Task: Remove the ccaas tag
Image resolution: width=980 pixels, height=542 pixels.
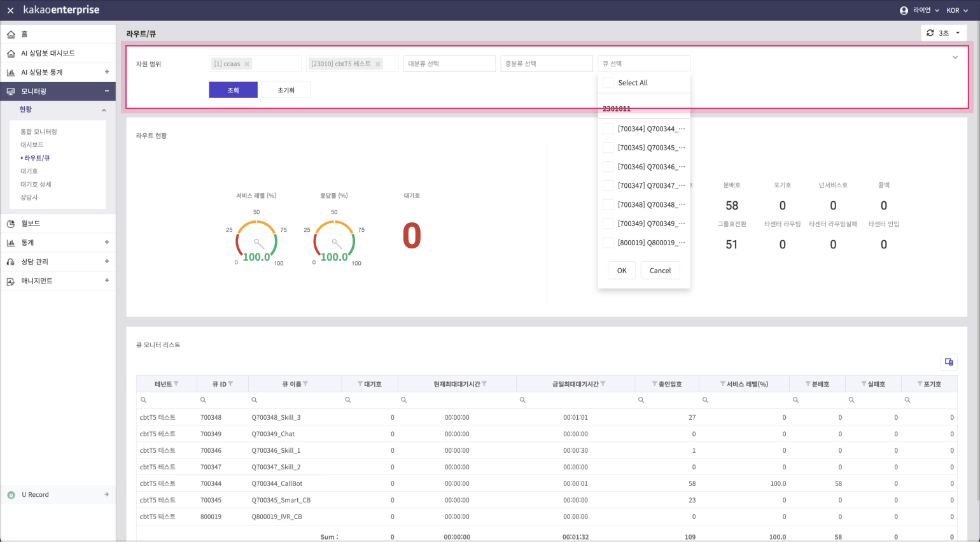Action: pos(247,64)
